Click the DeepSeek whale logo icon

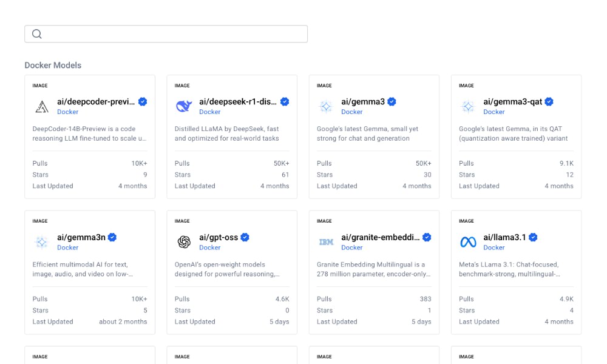(x=183, y=106)
